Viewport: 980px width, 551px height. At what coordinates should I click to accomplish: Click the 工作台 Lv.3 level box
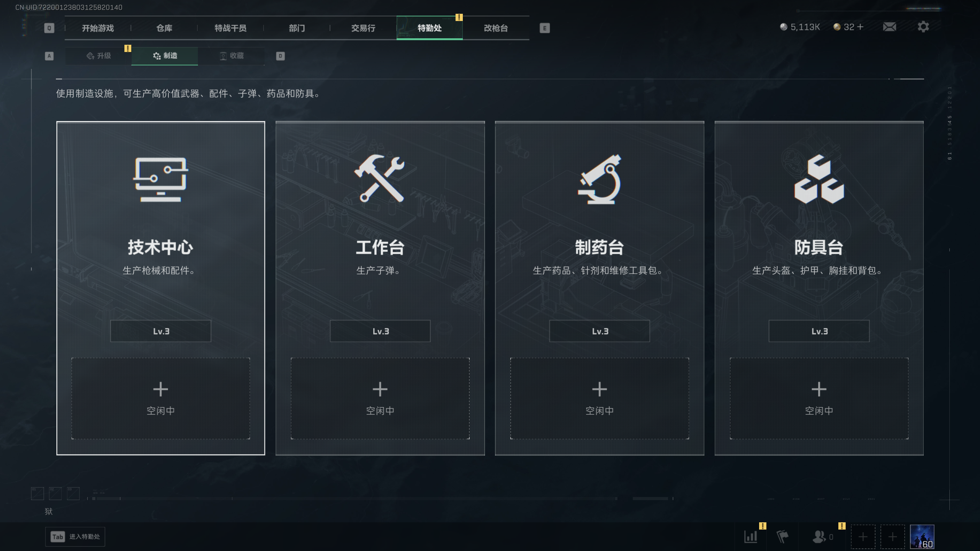click(380, 331)
